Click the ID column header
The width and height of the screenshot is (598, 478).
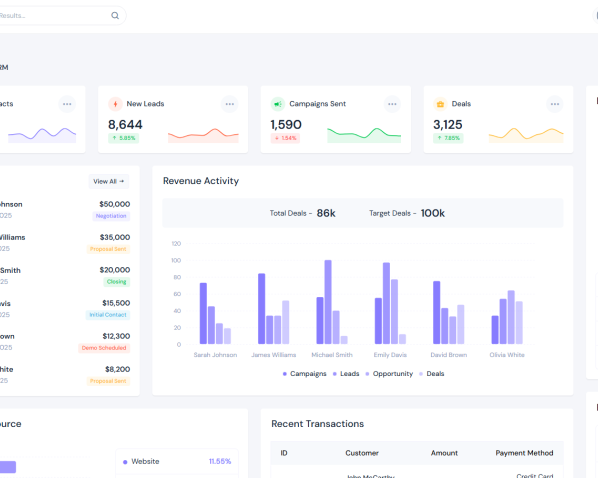pos(284,453)
